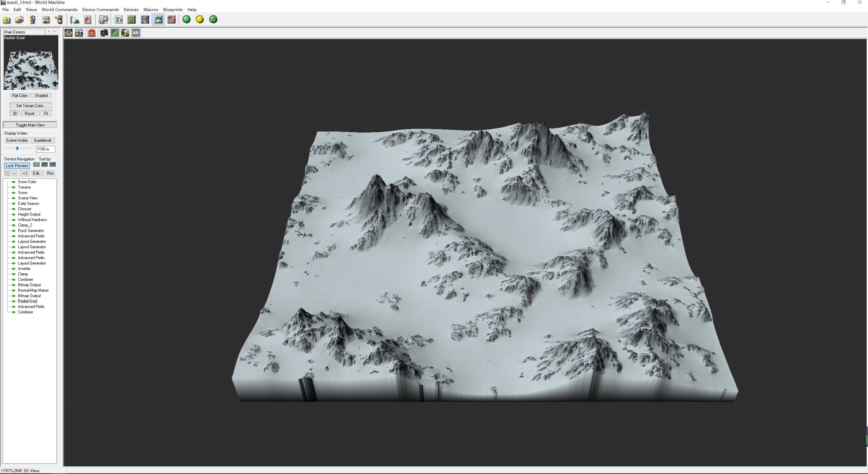Select the Snow Color device in tree
This screenshot has height=474, width=868.
(x=27, y=182)
